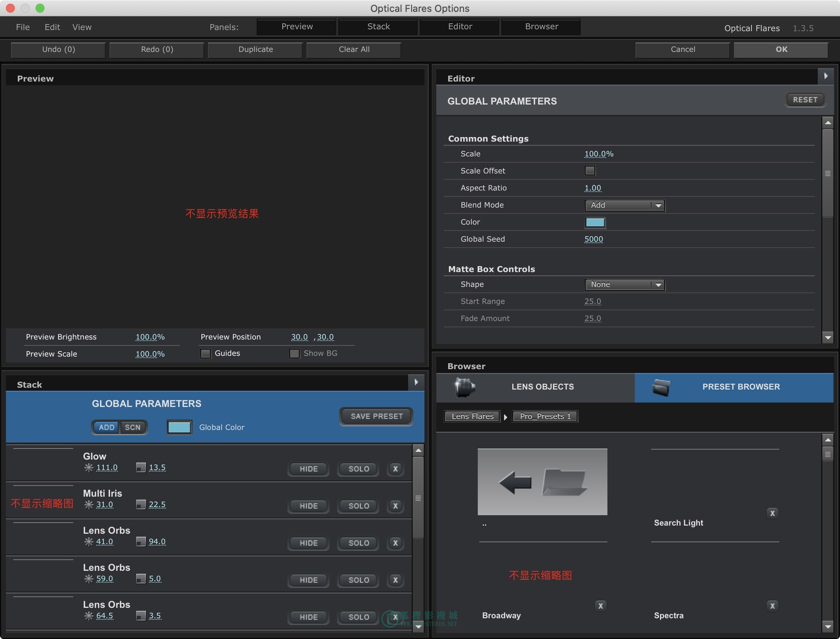Image resolution: width=840 pixels, height=639 pixels.
Task: Click the Multi Iris scale square icon
Action: 141,504
